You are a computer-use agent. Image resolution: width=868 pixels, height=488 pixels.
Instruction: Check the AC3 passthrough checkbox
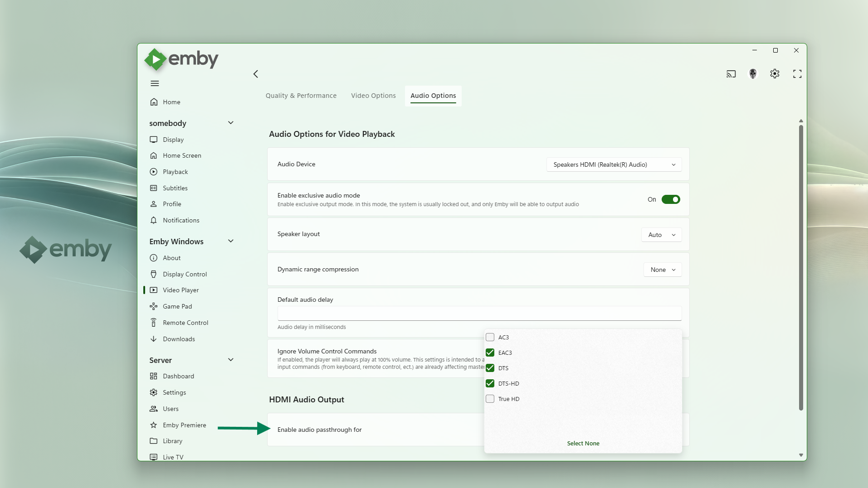click(490, 337)
